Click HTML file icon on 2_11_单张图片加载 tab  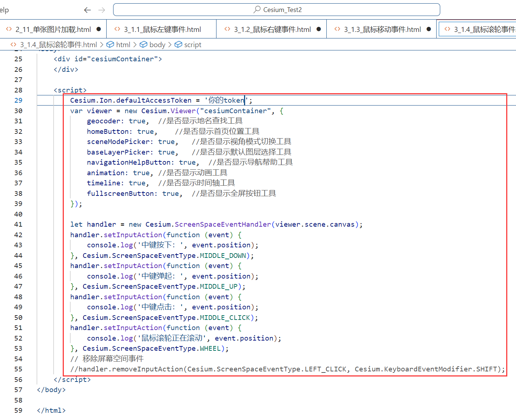pos(9,29)
